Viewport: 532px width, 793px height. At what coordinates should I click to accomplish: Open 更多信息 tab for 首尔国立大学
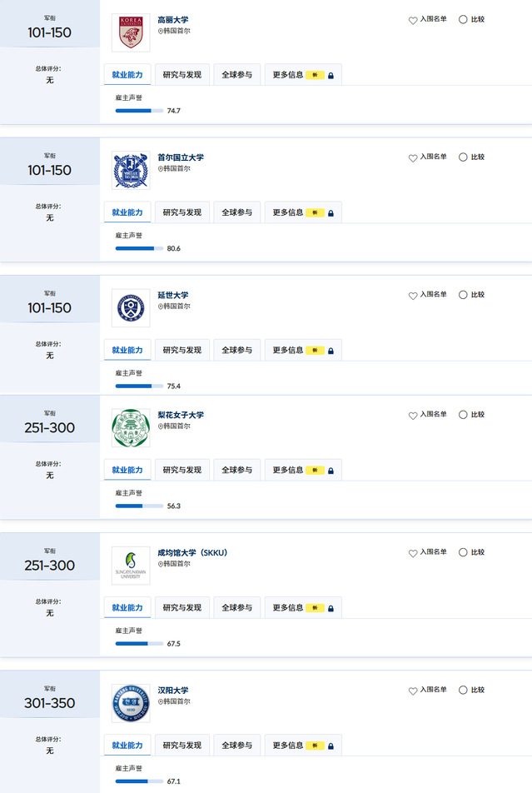coord(302,212)
